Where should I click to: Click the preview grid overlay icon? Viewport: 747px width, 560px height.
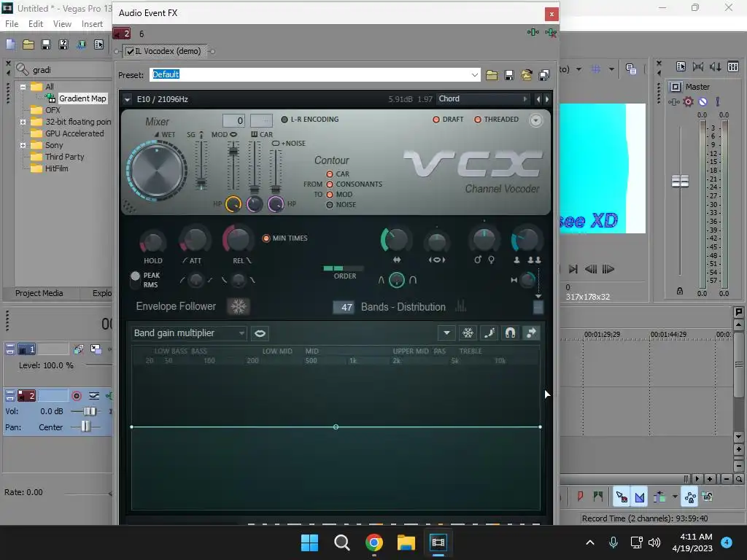[595, 69]
